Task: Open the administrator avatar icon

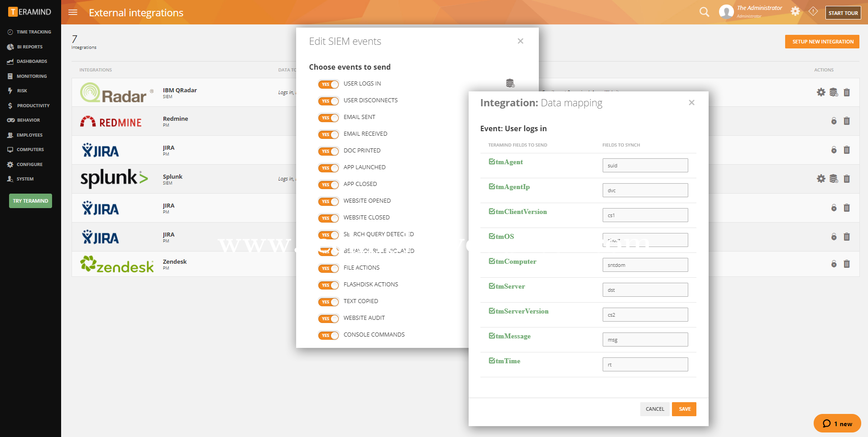Action: coord(726,12)
